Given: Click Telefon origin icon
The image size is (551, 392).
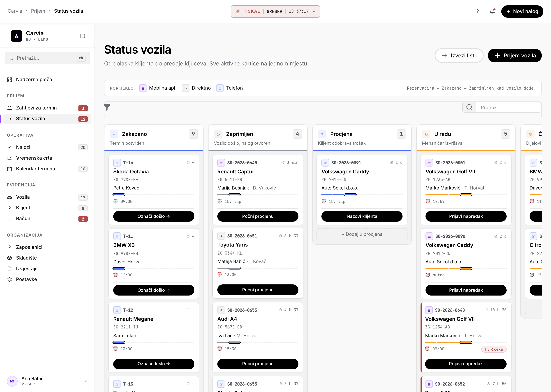Looking at the screenshot, I should (x=220, y=88).
